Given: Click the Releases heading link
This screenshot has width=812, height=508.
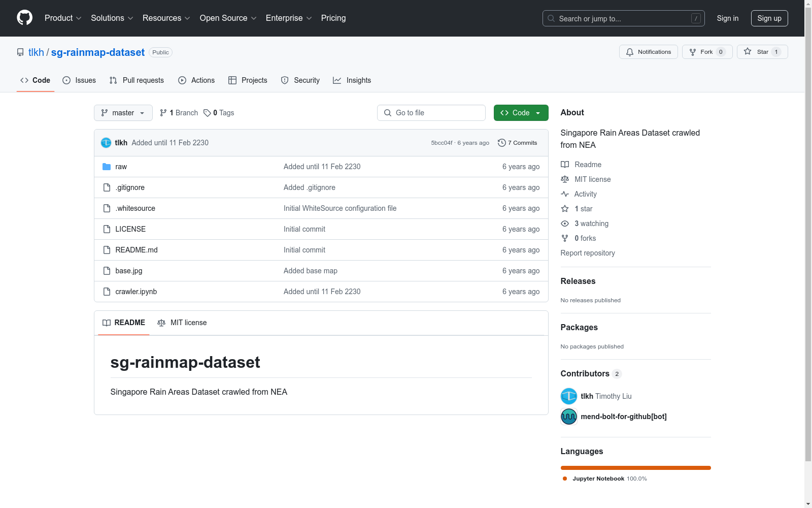Looking at the screenshot, I should (578, 281).
